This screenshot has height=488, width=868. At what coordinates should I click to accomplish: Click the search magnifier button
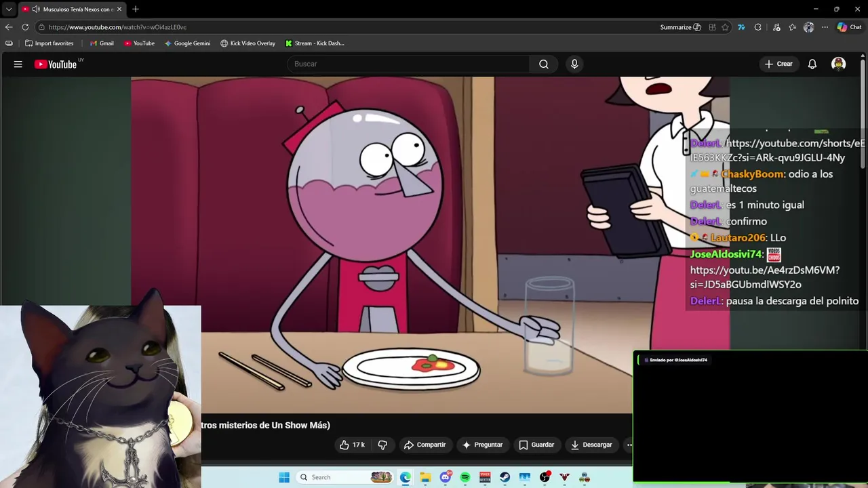point(544,64)
